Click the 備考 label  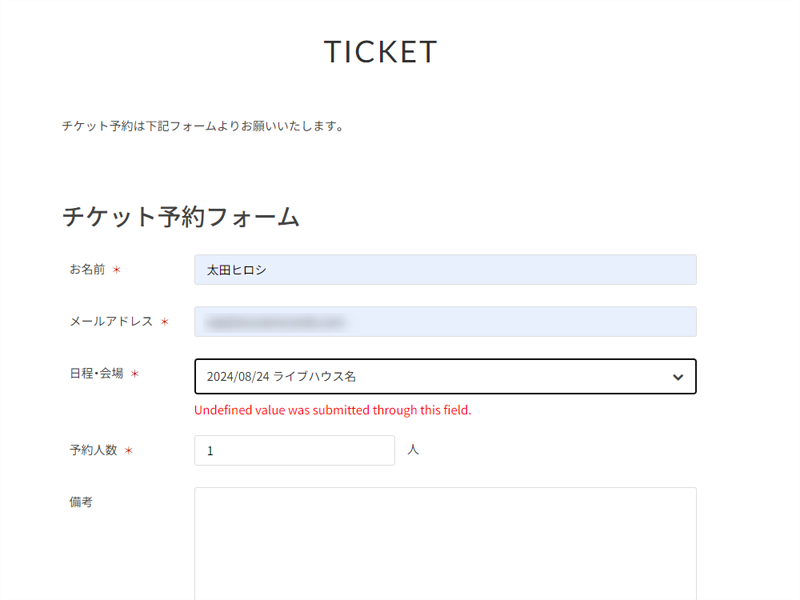81,503
